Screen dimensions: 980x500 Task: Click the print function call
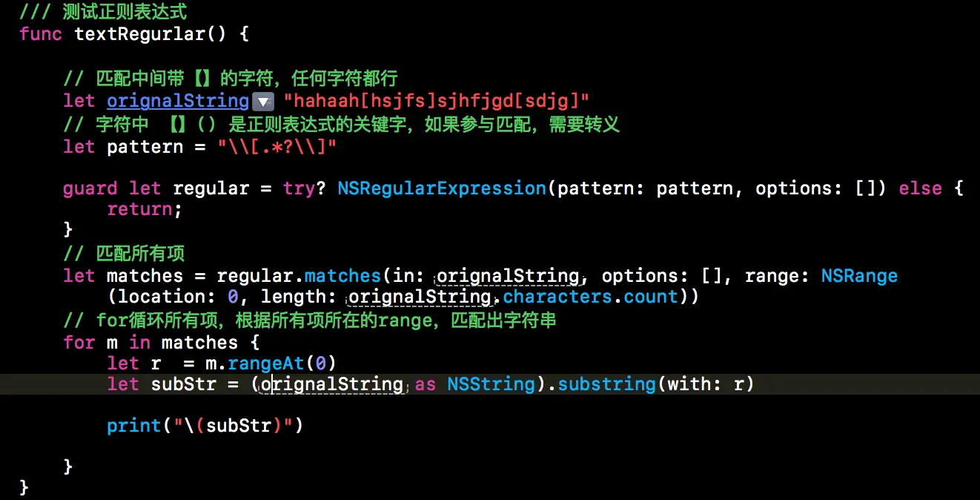coord(134,426)
